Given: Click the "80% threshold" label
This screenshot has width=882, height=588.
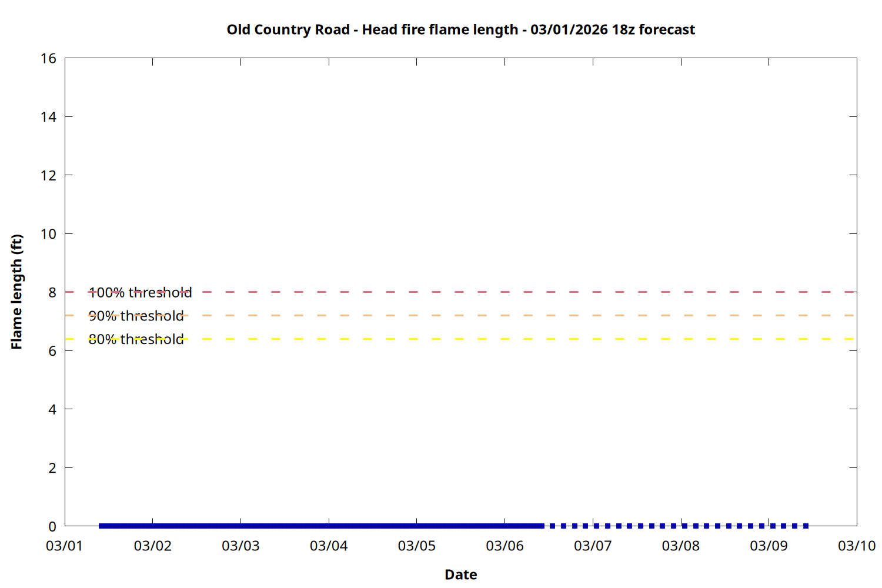Looking at the screenshot, I should (136, 339).
